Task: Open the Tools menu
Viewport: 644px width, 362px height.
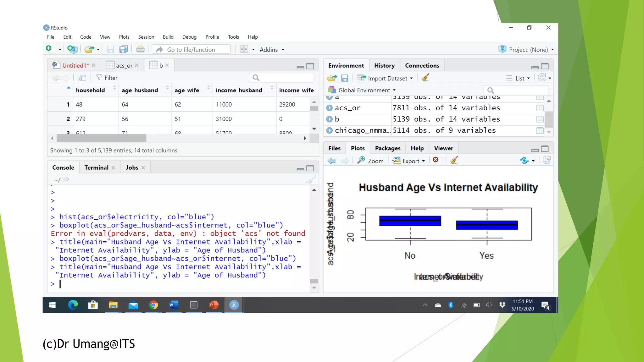Action: tap(233, 37)
